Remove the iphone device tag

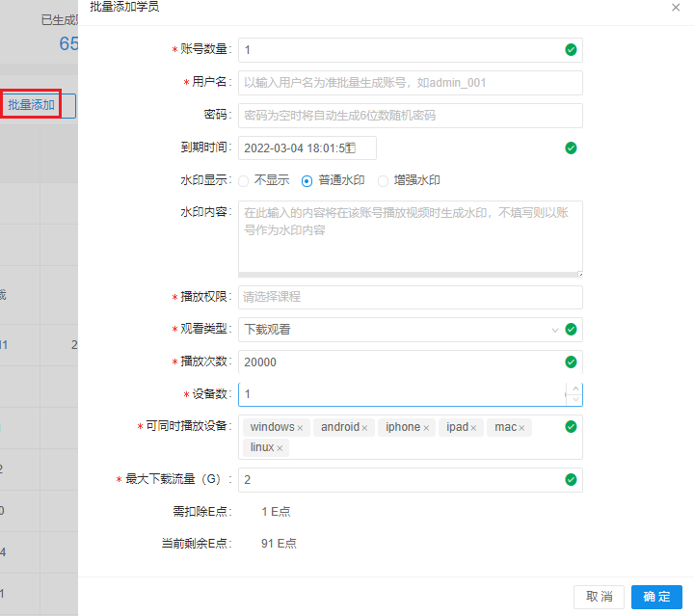pyautogui.click(x=426, y=428)
